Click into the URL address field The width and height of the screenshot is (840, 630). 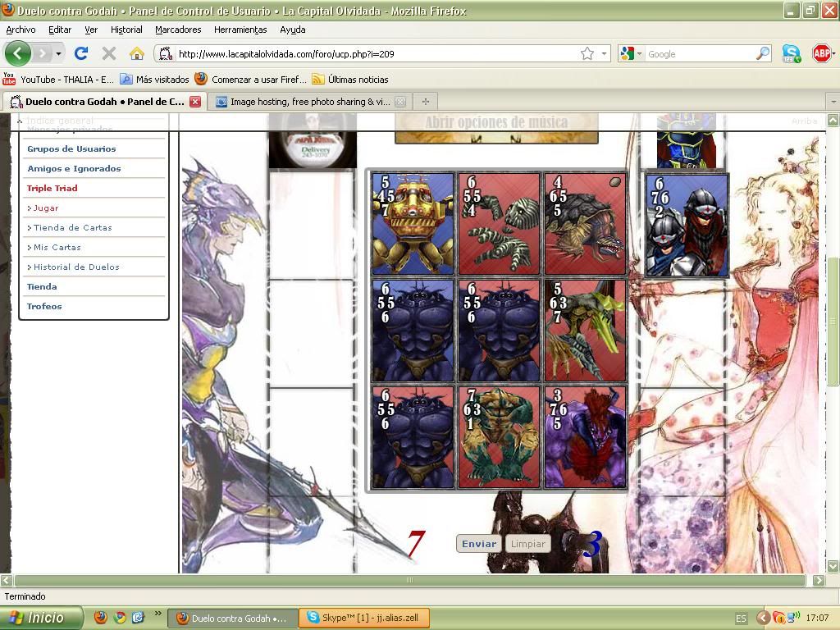pyautogui.click(x=375, y=53)
